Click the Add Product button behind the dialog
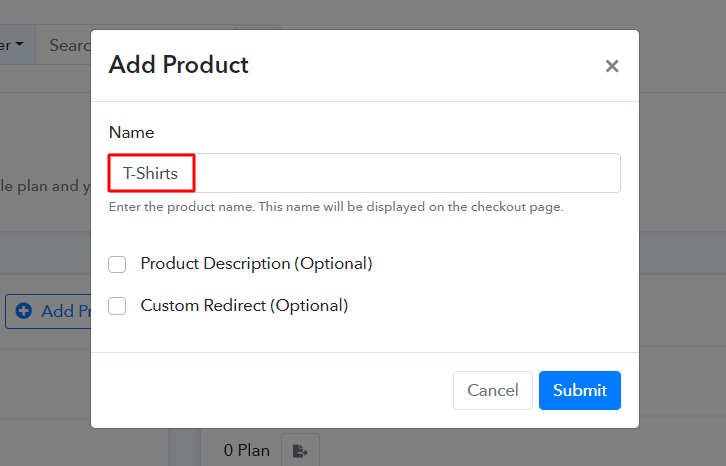Viewport: 726px width, 466px height. click(48, 311)
